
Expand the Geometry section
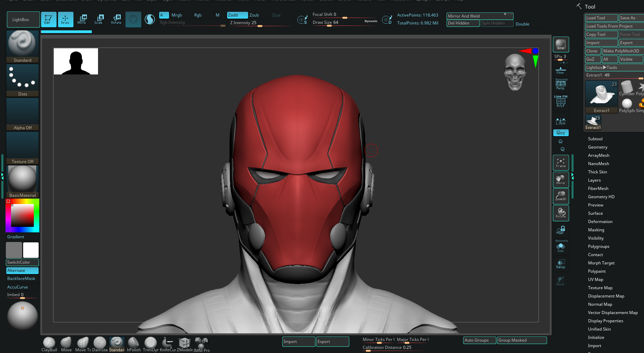[x=597, y=147]
